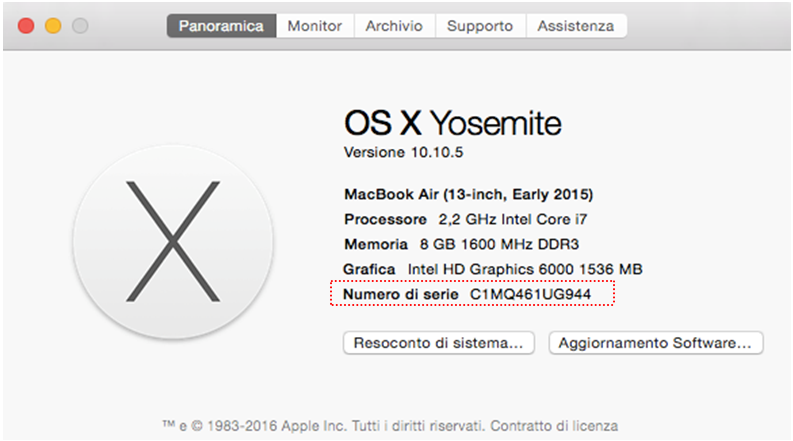793x441 pixels.
Task: Click the OS X Yosemite title
Action: point(452,123)
